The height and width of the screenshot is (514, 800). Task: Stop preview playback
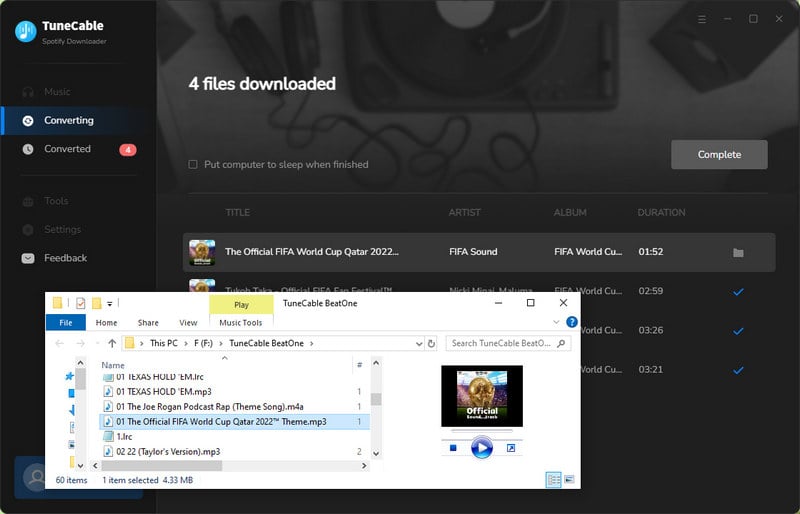pos(453,448)
